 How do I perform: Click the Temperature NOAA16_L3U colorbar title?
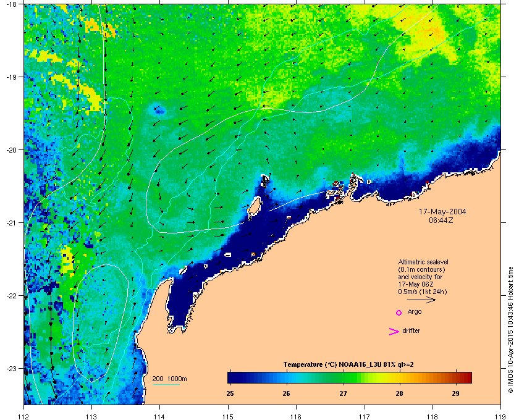tap(348, 365)
